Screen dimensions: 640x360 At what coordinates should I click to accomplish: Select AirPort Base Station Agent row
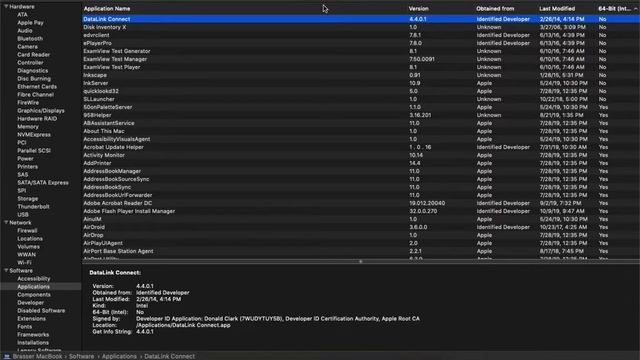pyautogui.click(x=360, y=251)
